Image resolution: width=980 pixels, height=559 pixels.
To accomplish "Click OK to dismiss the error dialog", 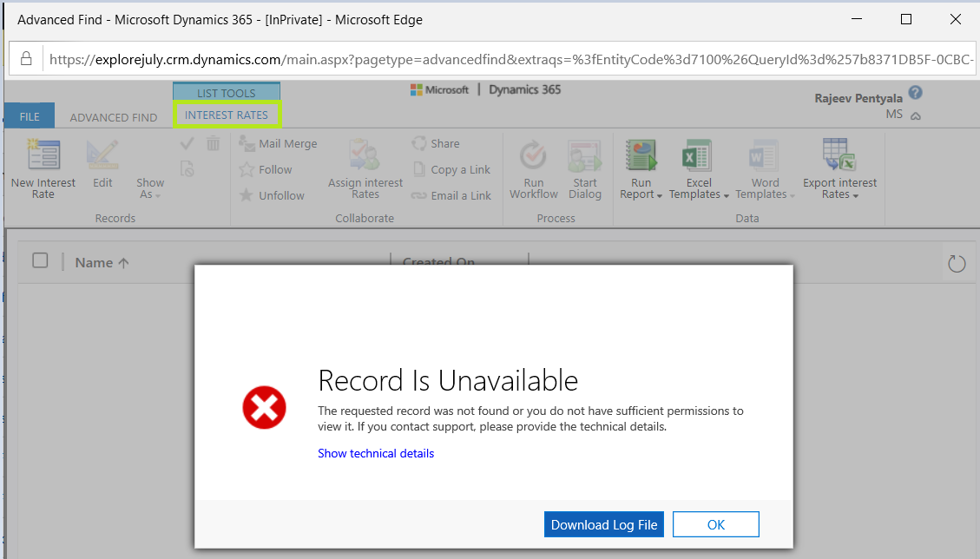I will pyautogui.click(x=715, y=524).
